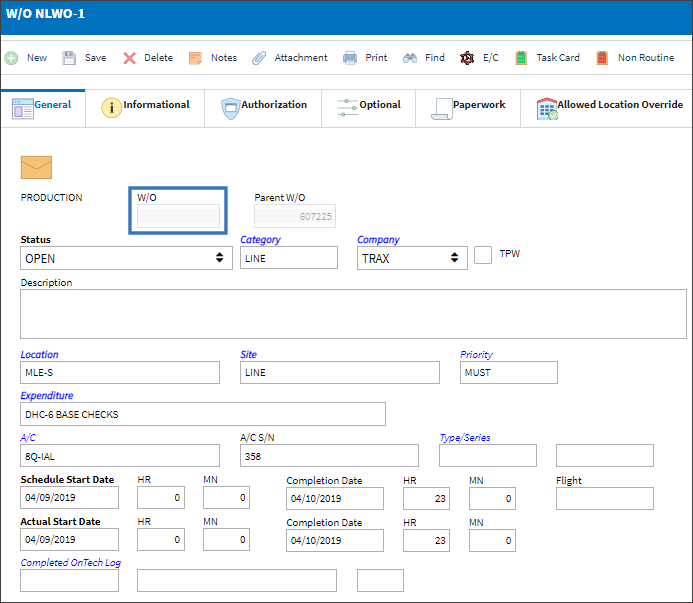Click the Expenditure field DHC-6 BASE CHECKS
This screenshot has width=693, height=603.
[203, 414]
